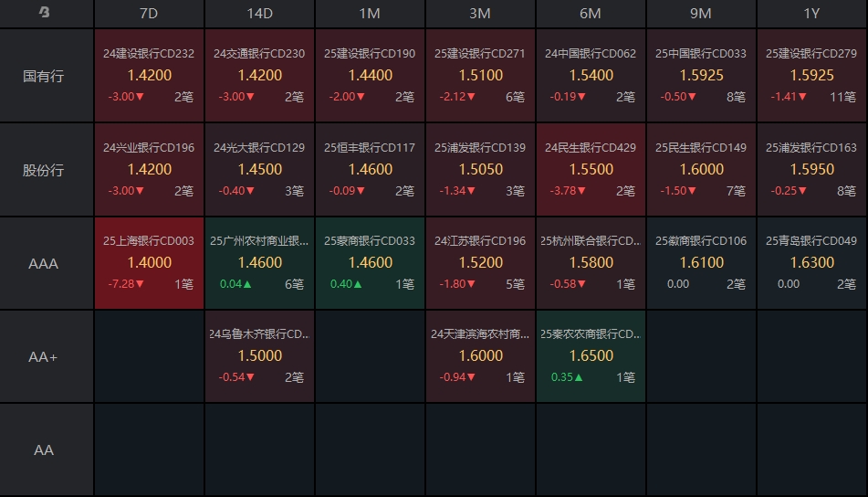Open the 25建设银行CD190 cell

370,75
